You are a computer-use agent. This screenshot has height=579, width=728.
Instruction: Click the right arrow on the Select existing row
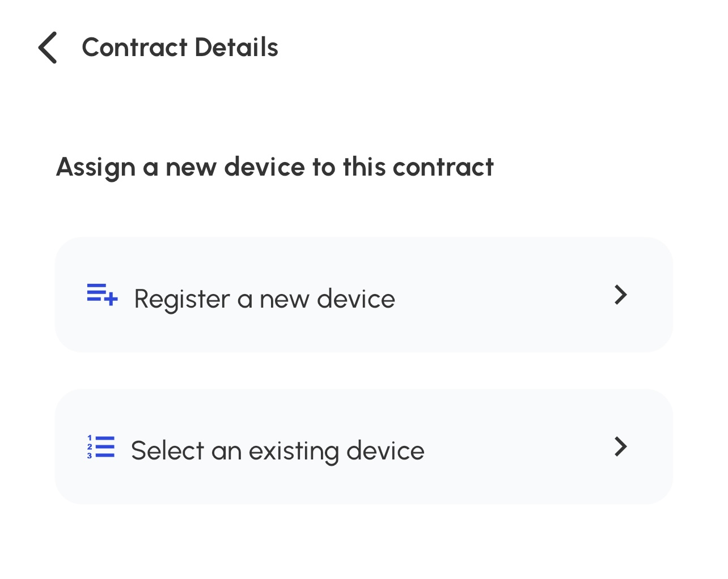pyautogui.click(x=621, y=447)
